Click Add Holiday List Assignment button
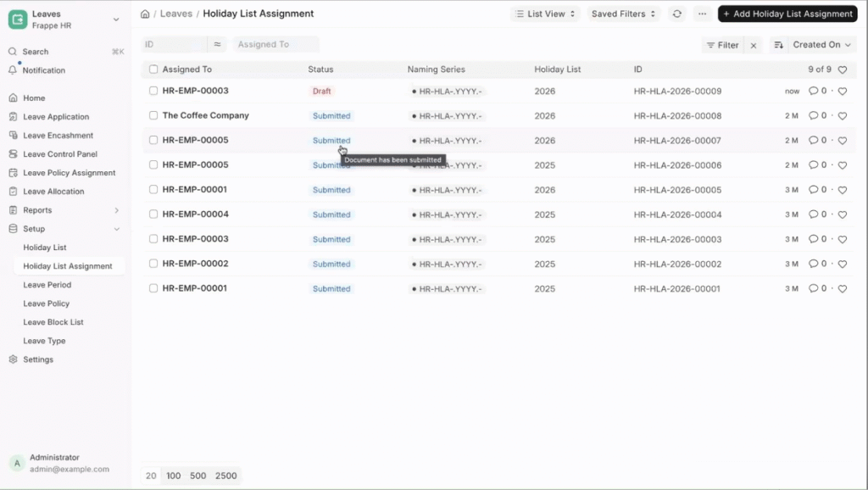This screenshot has width=868, height=490. [787, 14]
